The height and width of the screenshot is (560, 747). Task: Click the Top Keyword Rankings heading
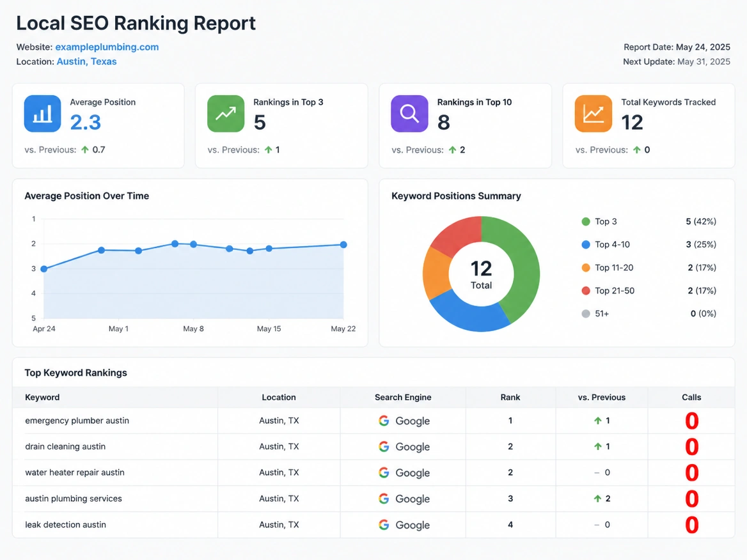click(75, 373)
